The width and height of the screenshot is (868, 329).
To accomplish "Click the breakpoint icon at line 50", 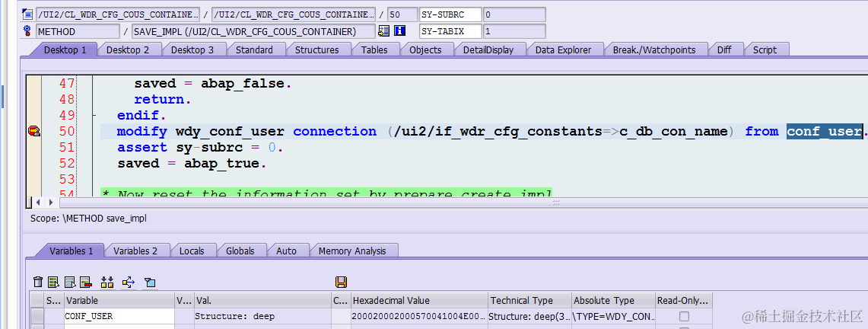I will [x=34, y=131].
